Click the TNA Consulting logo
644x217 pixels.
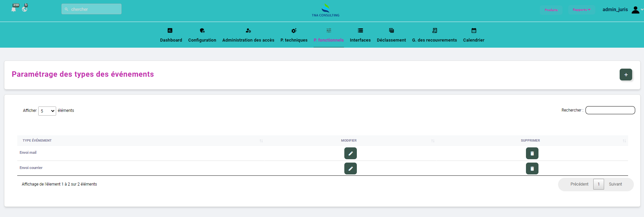coord(325,10)
